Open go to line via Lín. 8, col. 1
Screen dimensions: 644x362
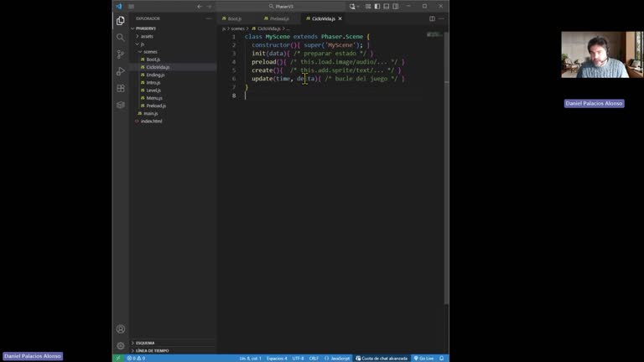pyautogui.click(x=250, y=359)
